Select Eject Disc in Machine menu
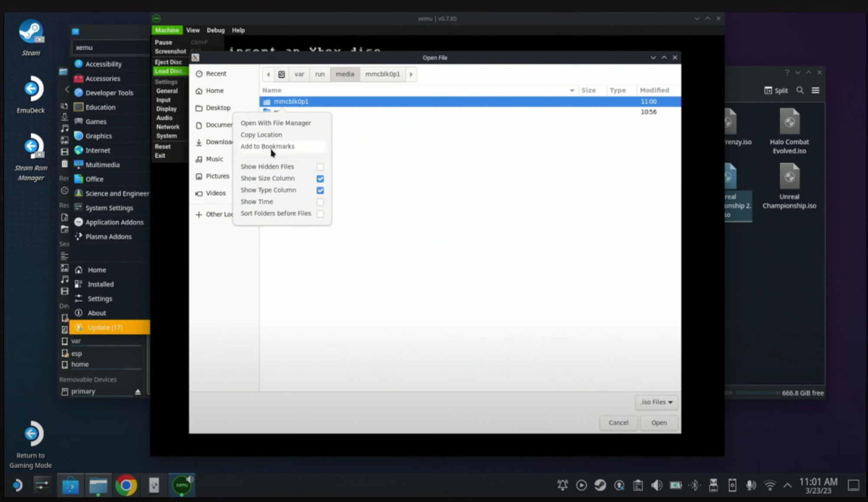868x502 pixels. tap(168, 62)
